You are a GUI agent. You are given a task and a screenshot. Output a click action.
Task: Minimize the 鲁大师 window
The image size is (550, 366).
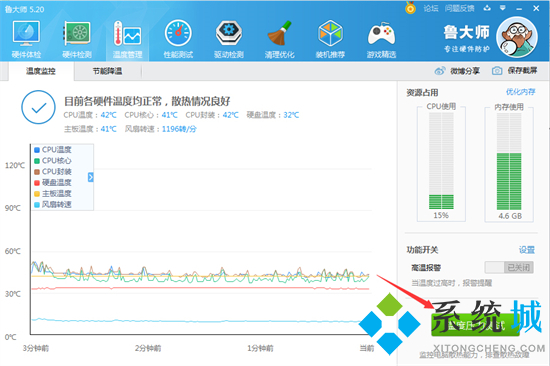(x=519, y=8)
